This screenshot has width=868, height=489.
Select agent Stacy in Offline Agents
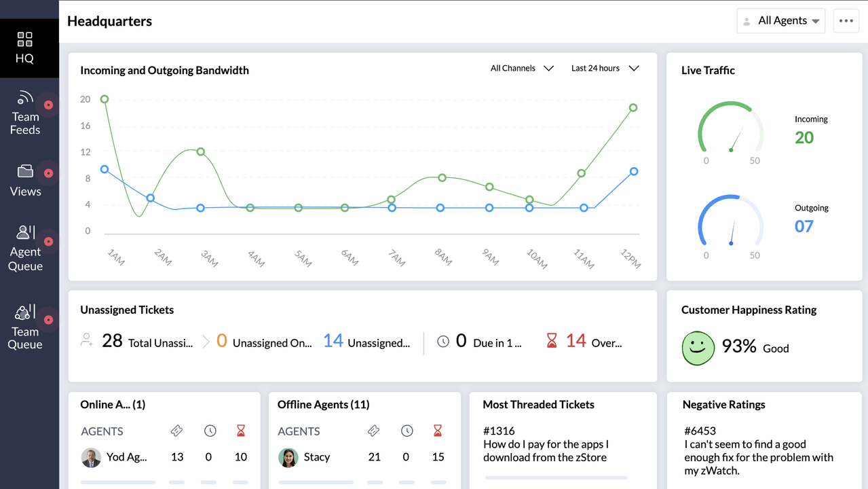[x=316, y=457]
